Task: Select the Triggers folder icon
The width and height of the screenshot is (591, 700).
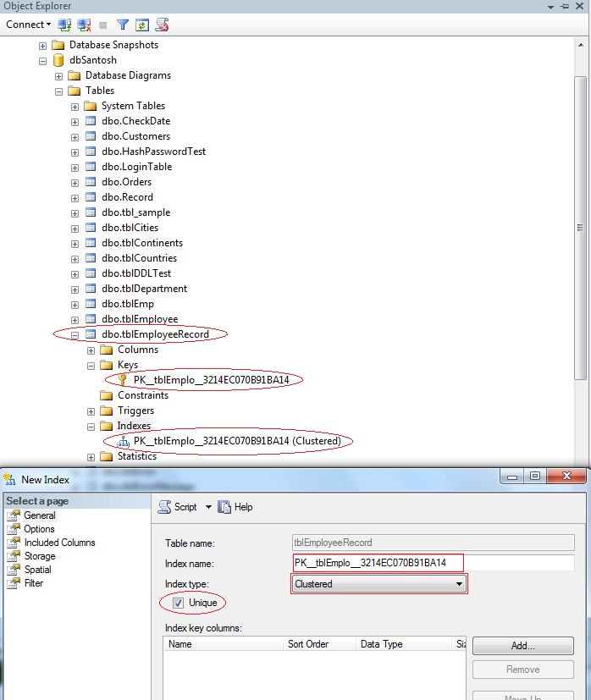Action: coord(107,411)
